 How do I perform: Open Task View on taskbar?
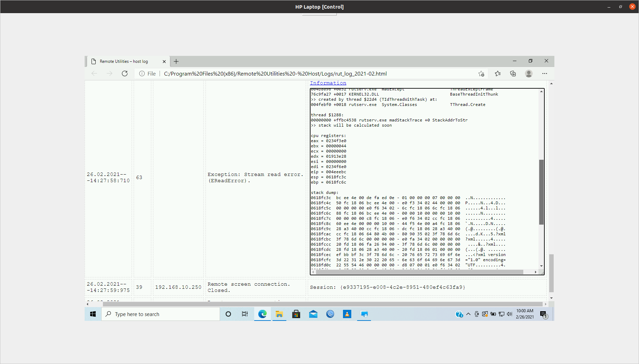tap(245, 314)
